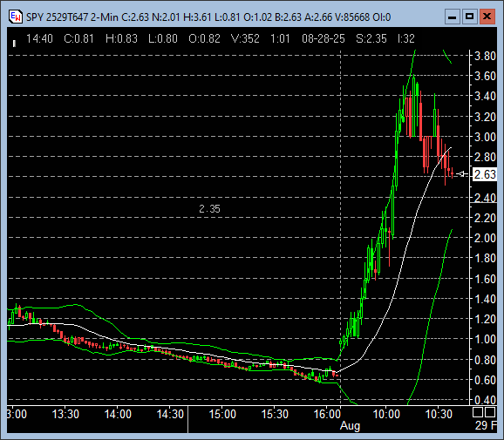Click the left square box beside the time axis

coord(478,412)
